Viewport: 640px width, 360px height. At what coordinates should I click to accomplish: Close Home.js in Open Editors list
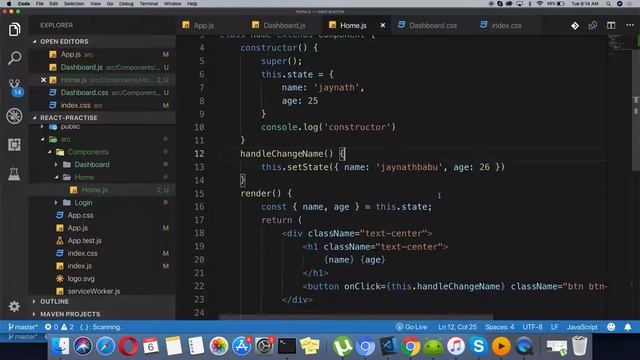[x=43, y=80]
